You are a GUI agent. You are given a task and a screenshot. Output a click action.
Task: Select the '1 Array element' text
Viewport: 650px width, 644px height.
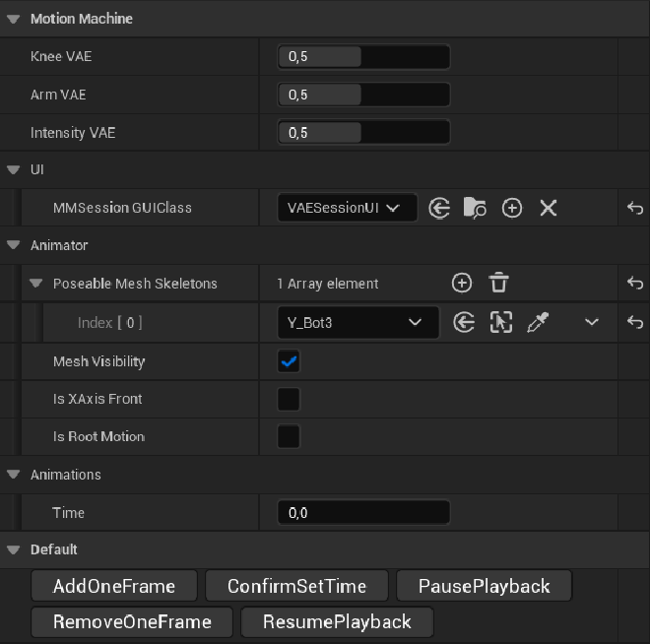328,284
